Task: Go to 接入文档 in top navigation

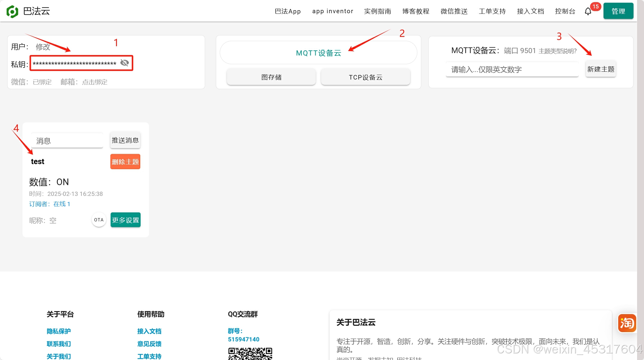Action: pos(530,11)
